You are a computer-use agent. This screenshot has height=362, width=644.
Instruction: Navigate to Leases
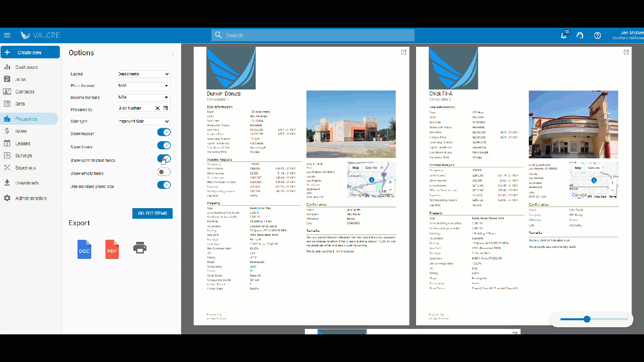pyautogui.click(x=23, y=143)
